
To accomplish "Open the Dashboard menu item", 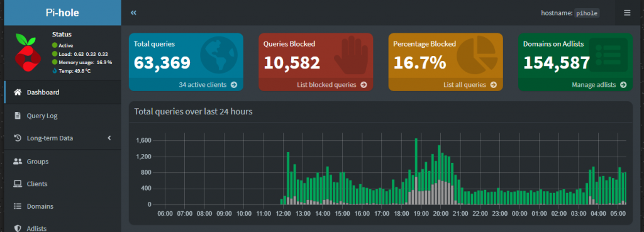I will pos(62,92).
